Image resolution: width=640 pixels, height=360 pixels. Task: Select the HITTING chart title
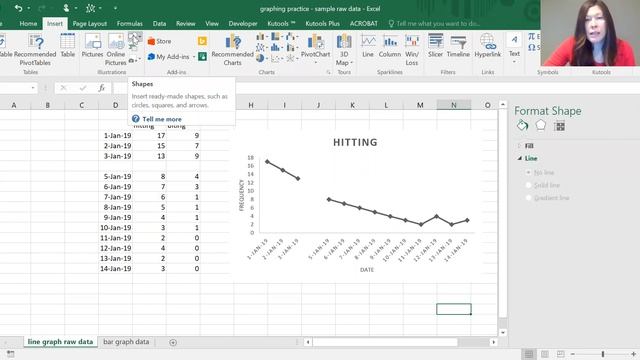pos(355,142)
